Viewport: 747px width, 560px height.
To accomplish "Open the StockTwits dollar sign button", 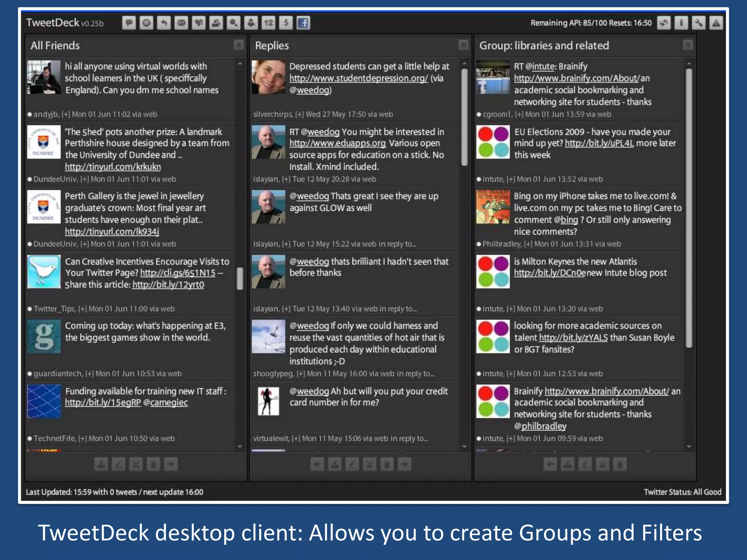I will coord(286,23).
